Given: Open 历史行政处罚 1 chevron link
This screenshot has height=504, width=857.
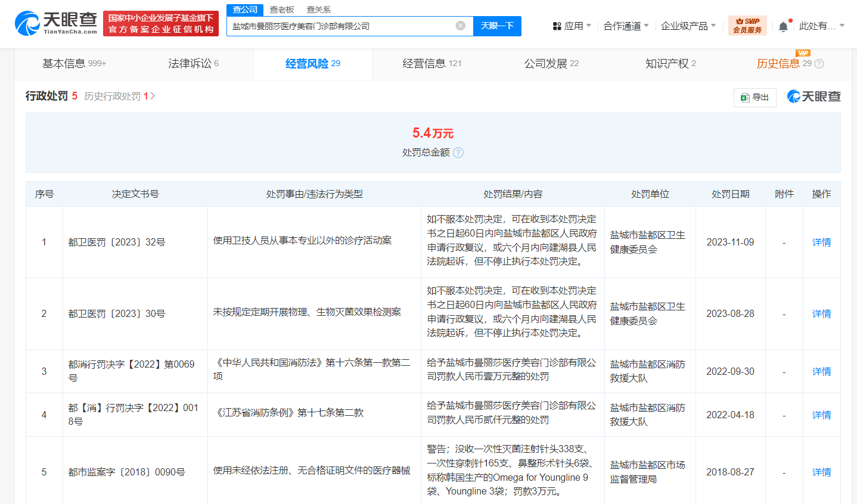Looking at the screenshot, I should click(x=120, y=96).
